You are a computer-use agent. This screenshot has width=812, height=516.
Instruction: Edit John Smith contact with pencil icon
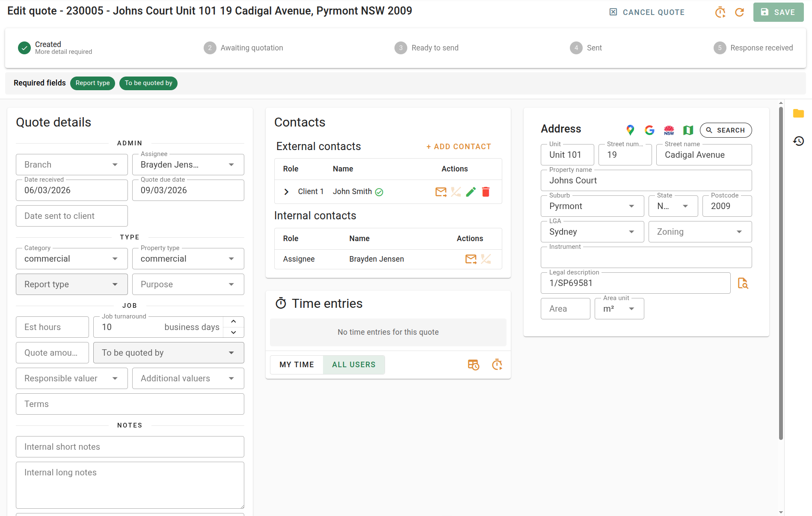471,192
